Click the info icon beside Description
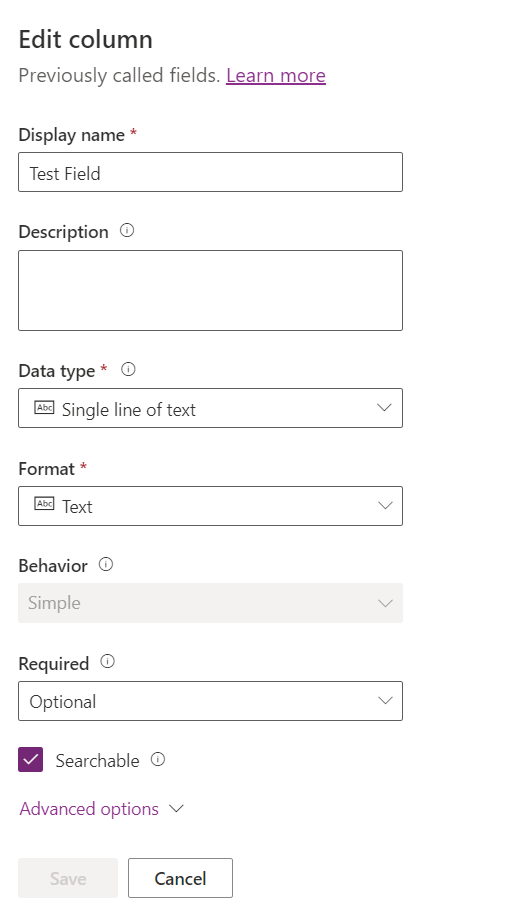Viewport: 515px width, 914px height. pos(127,231)
